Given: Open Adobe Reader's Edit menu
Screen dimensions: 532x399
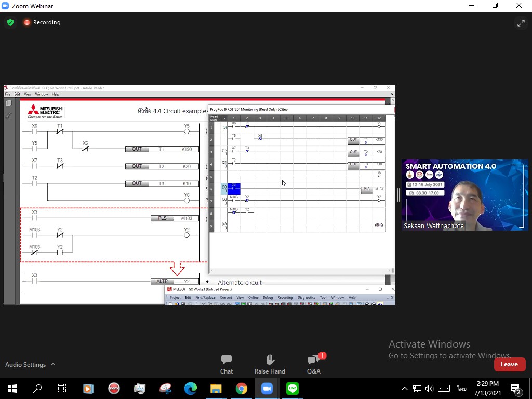Looking at the screenshot, I should click(x=17, y=94).
